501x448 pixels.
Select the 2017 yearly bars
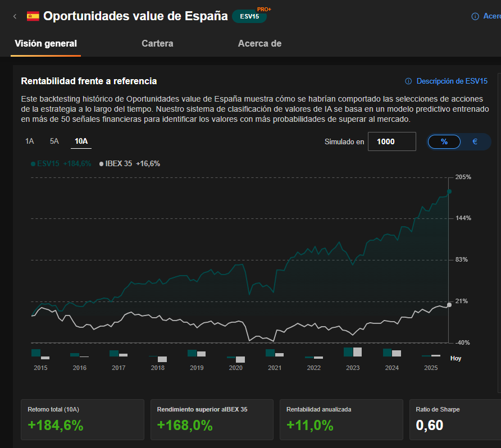coord(118,353)
